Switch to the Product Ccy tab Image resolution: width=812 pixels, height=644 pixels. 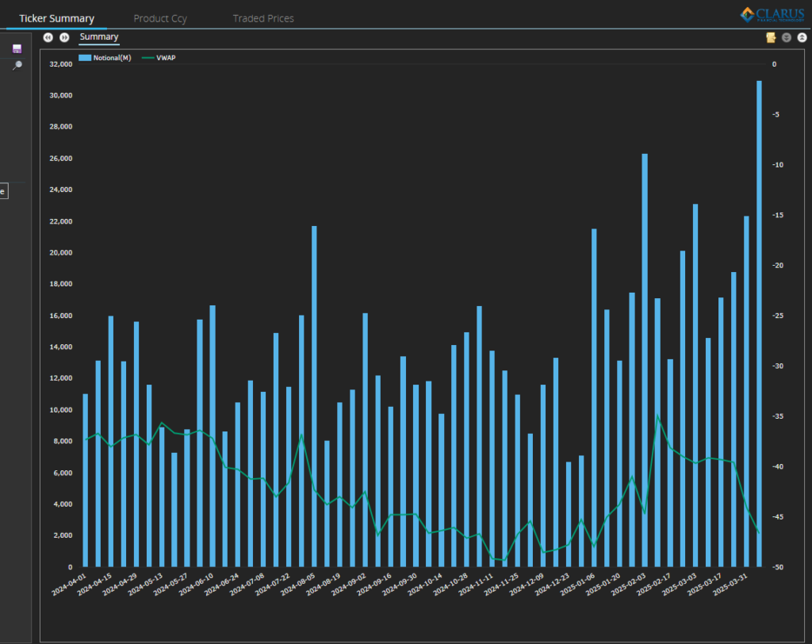(160, 19)
